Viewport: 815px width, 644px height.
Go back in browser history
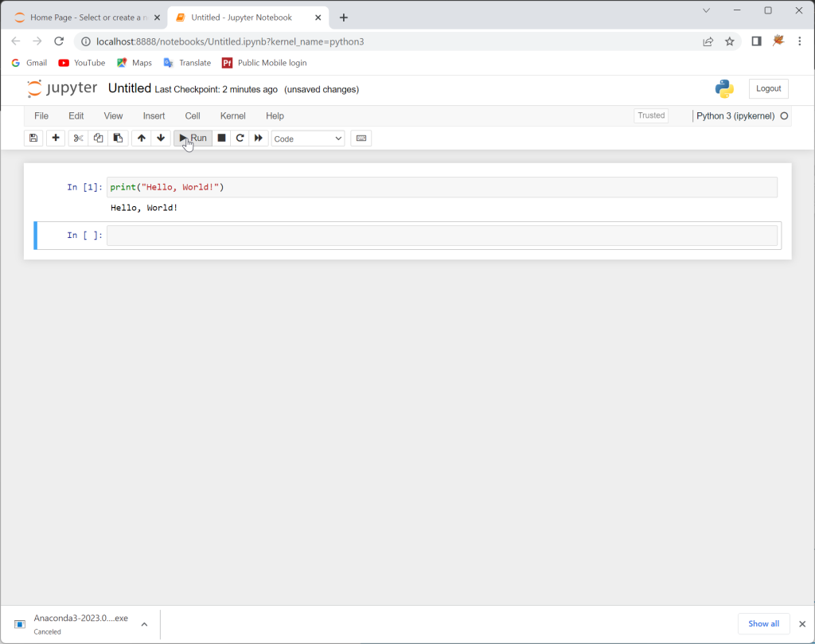[x=16, y=41]
